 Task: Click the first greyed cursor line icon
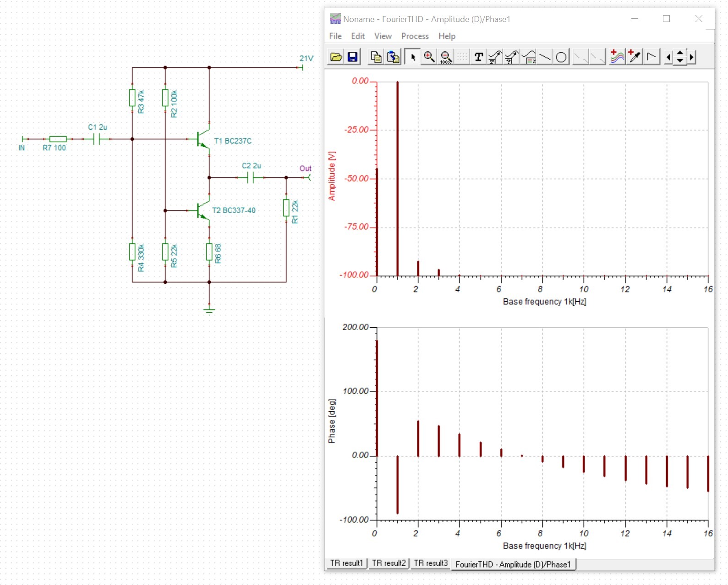(x=581, y=57)
